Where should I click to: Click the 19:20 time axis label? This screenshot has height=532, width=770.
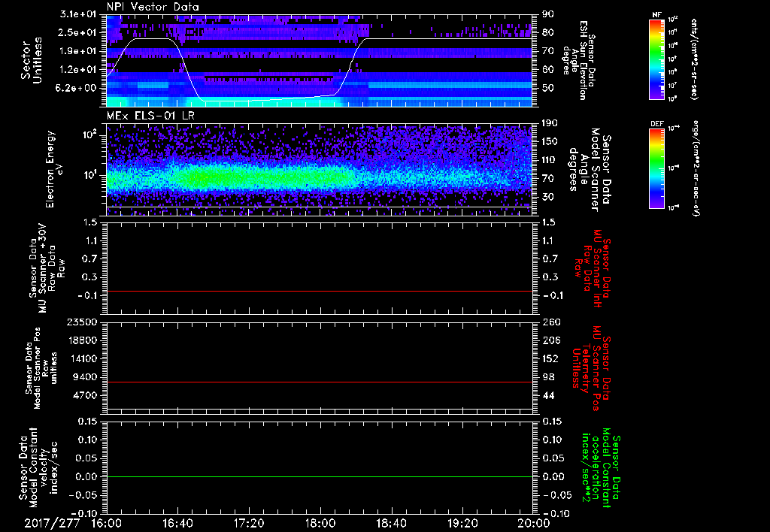coord(462,523)
